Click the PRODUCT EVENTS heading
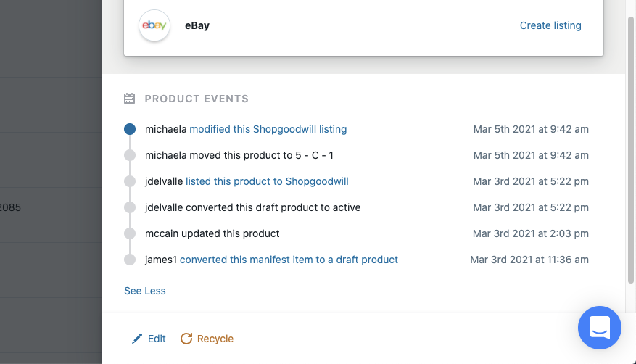The width and height of the screenshot is (636, 364). click(x=197, y=99)
